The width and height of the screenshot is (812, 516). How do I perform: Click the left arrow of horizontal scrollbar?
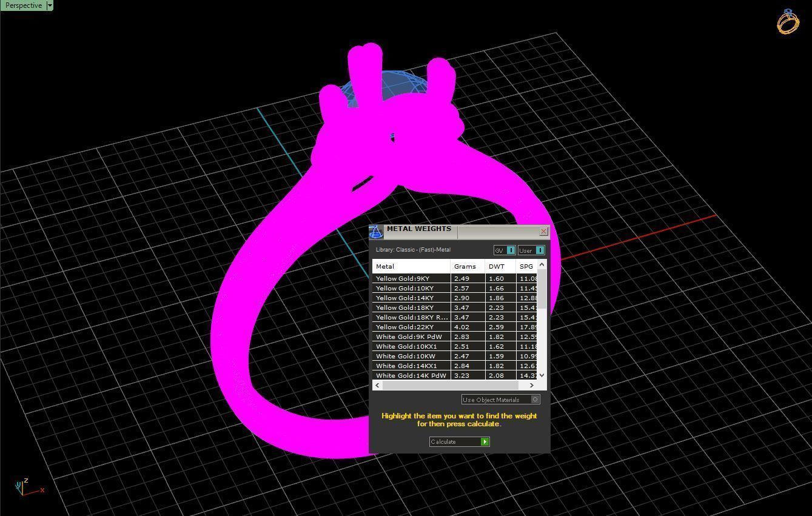tap(377, 385)
